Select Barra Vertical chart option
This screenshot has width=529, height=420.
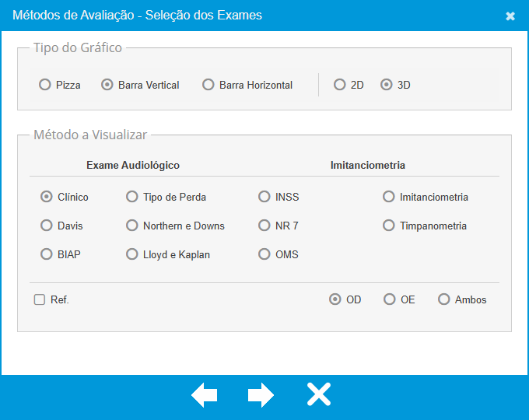[107, 85]
